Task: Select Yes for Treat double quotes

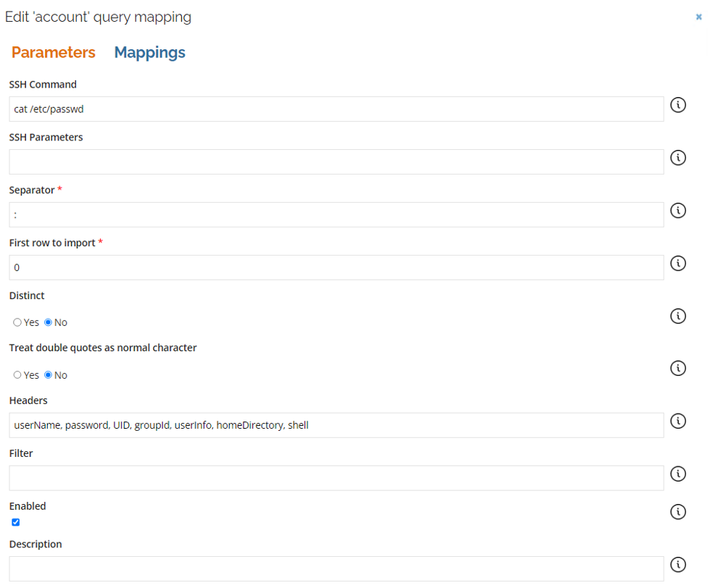Action: click(x=17, y=375)
